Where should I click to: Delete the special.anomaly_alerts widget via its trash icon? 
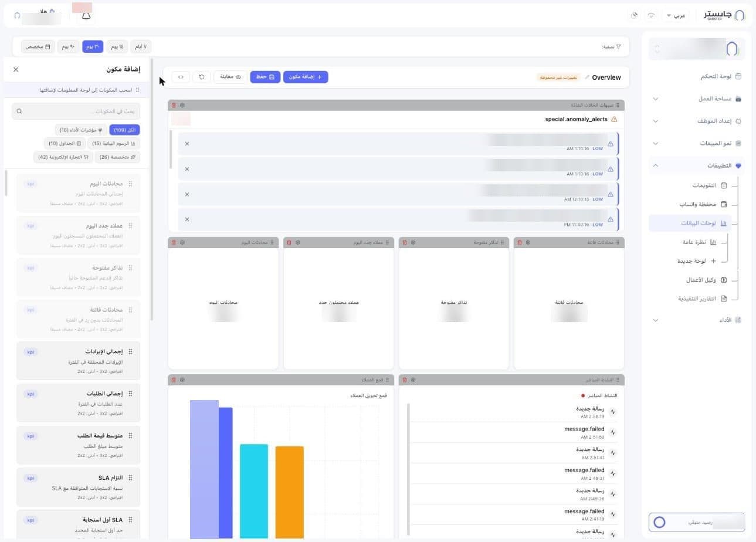(174, 105)
